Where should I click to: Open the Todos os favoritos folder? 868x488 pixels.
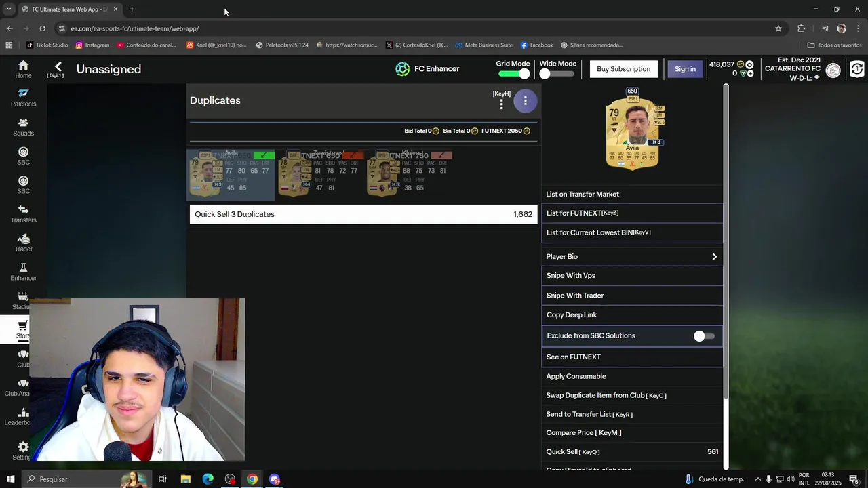coord(834,45)
